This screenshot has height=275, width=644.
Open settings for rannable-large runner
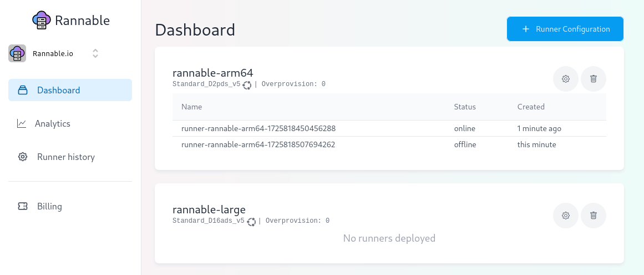566,216
